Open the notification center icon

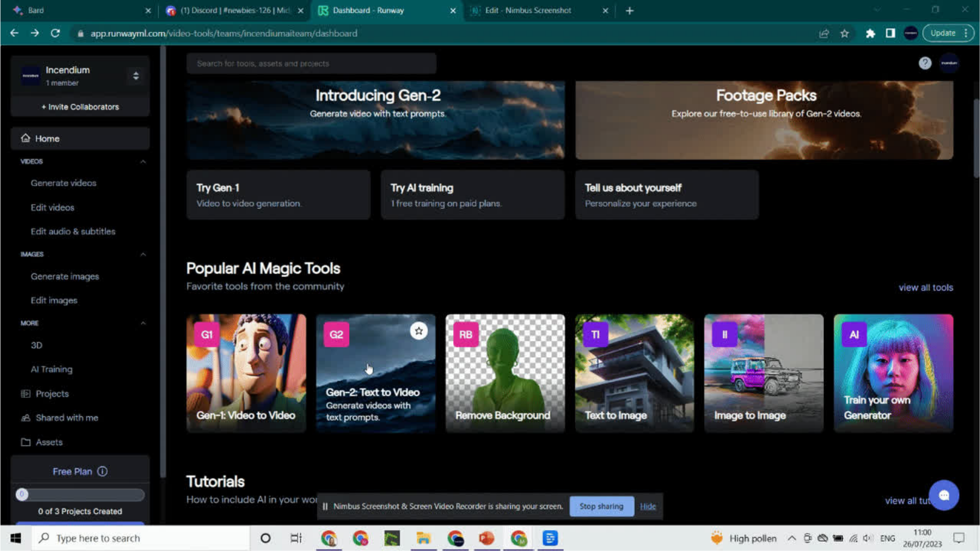(x=959, y=538)
